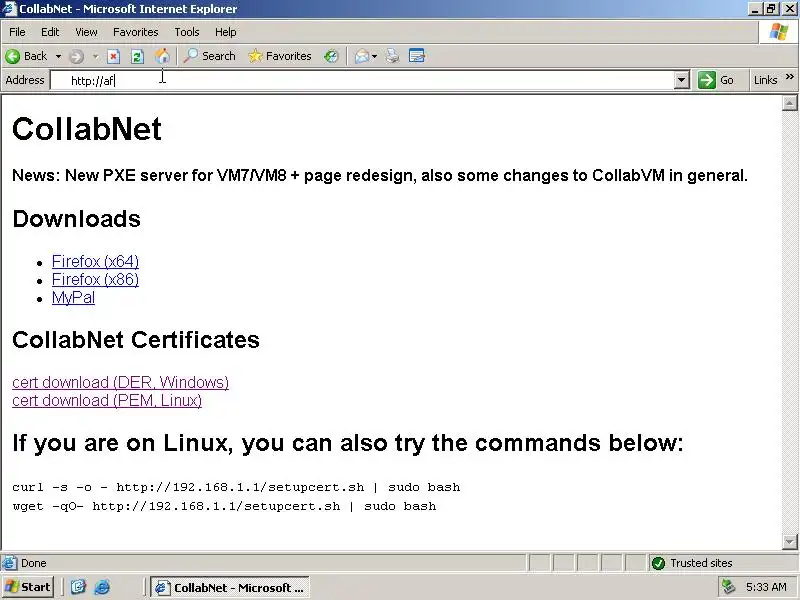Expand the Links toolbar chevron

coord(790,77)
